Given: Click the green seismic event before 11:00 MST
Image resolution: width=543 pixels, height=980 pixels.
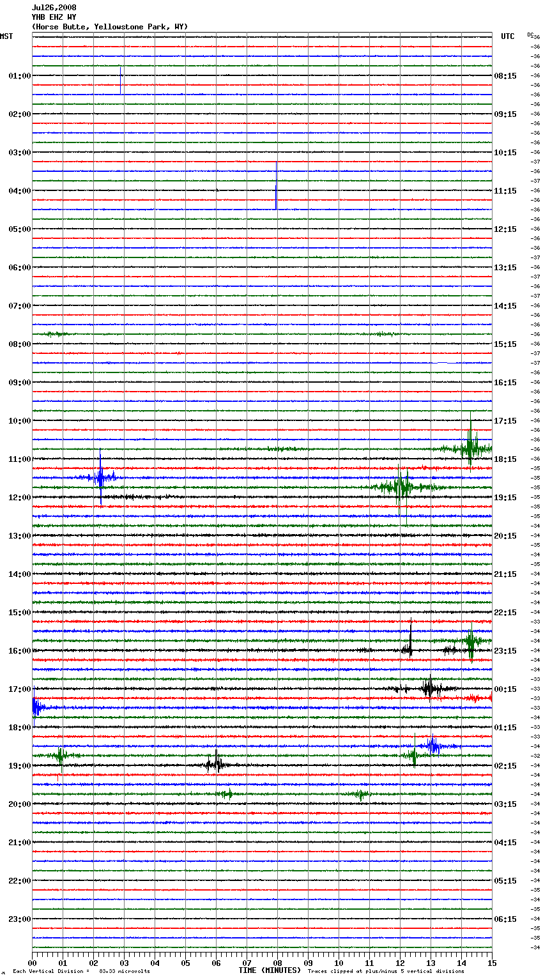Looking at the screenshot, I should [470, 447].
